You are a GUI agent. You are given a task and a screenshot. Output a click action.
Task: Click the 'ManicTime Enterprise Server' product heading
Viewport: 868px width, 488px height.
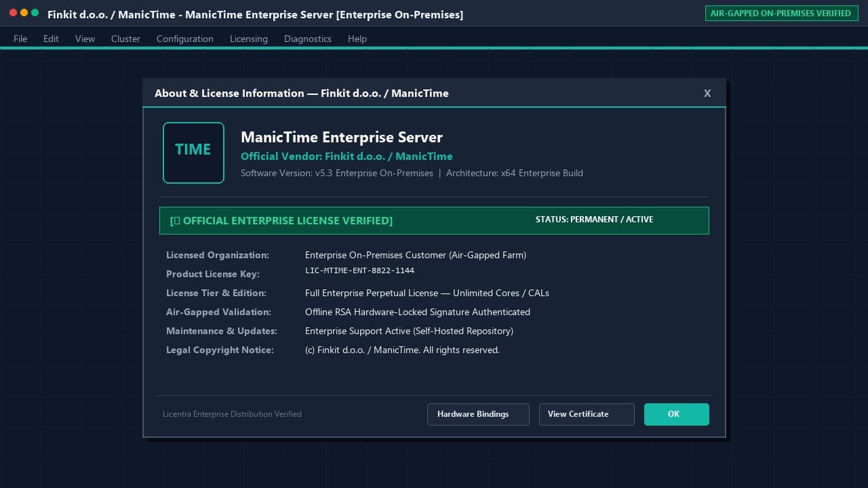(342, 137)
